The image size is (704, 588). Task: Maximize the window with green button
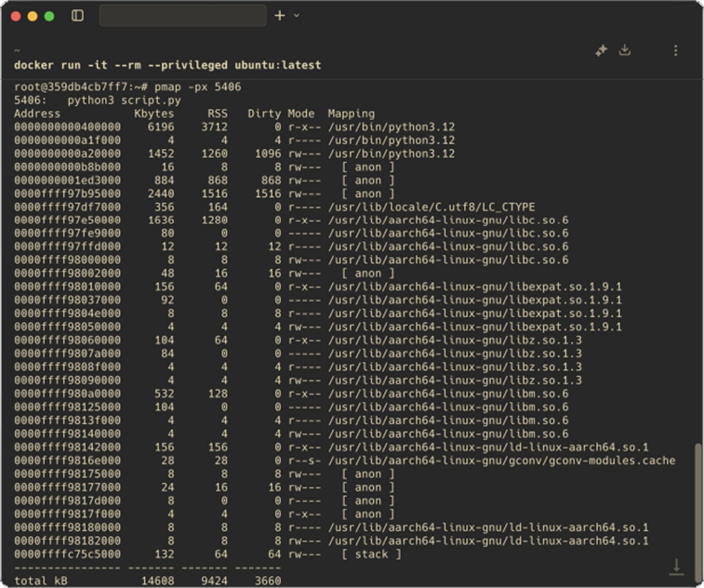pos(49,16)
